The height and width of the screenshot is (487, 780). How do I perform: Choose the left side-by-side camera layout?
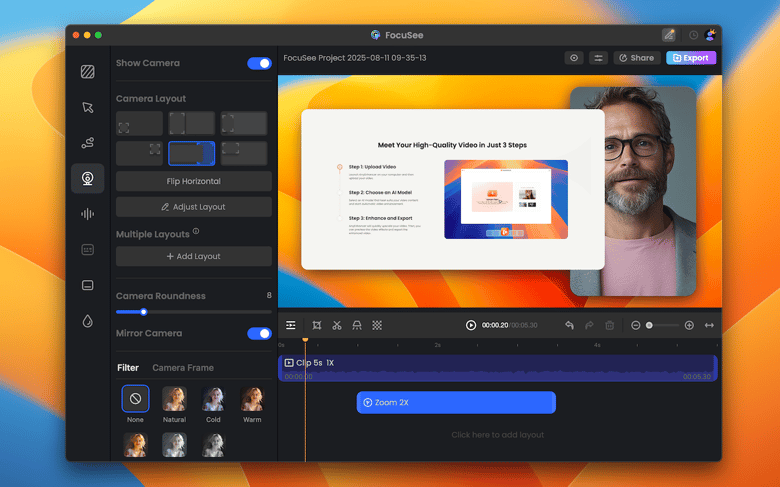(192, 123)
